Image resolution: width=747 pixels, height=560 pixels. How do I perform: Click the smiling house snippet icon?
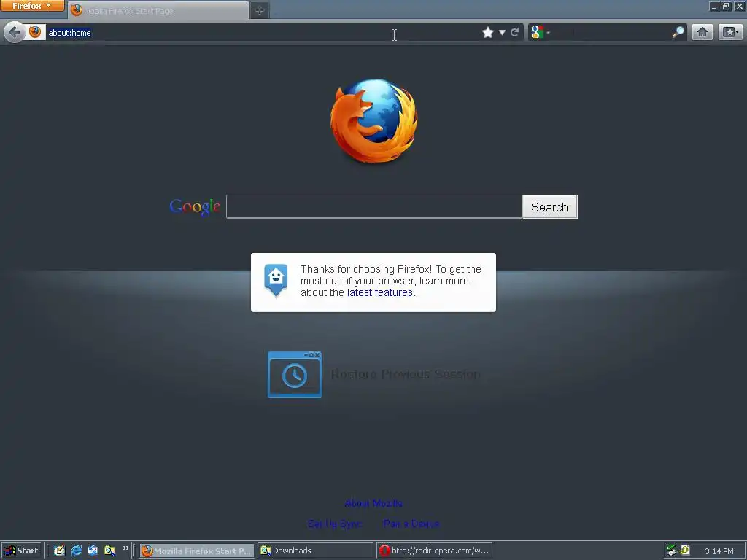tap(276, 280)
